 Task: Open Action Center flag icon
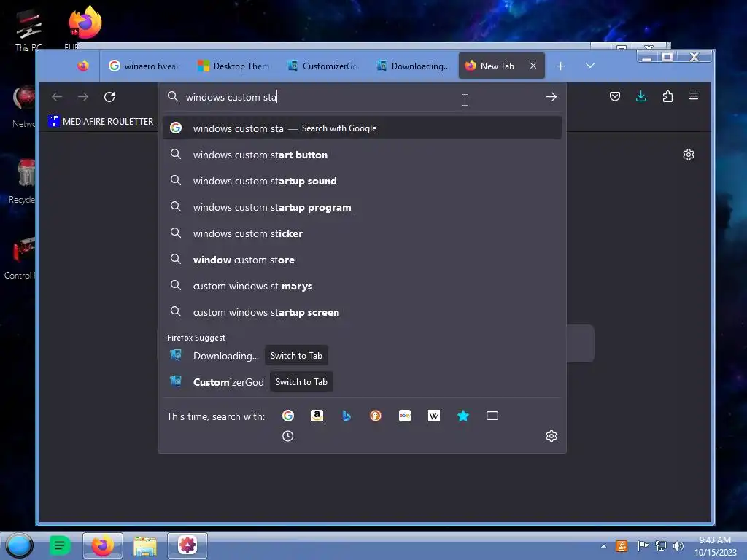642,545
